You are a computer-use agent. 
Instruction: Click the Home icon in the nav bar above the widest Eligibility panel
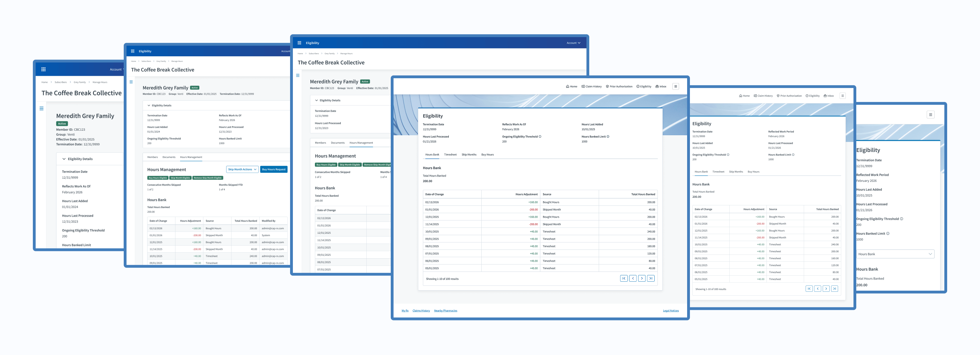[568, 86]
